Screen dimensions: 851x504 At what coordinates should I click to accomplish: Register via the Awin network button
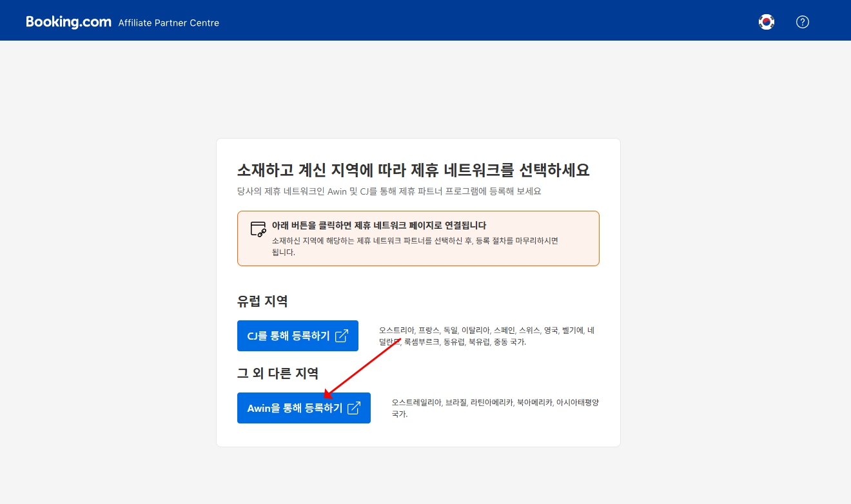[x=304, y=408]
